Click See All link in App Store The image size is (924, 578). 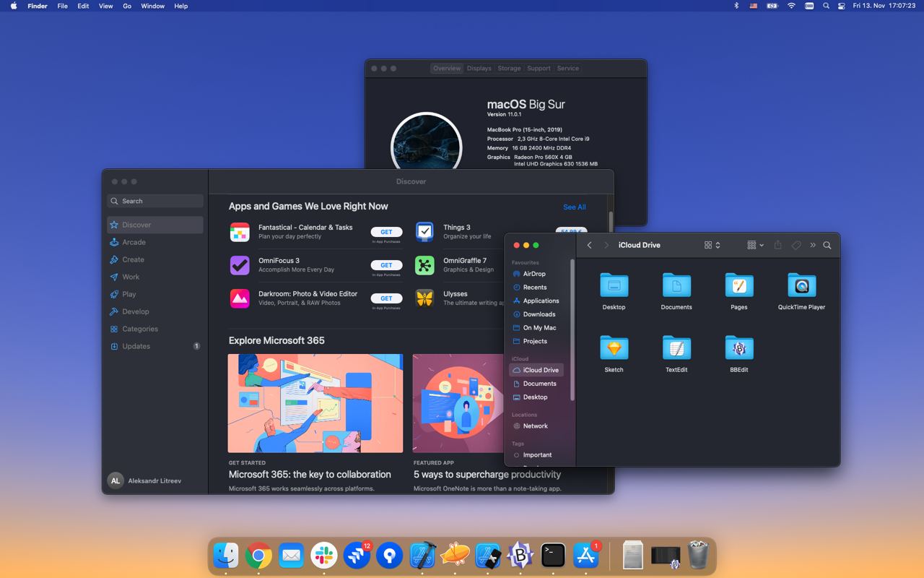[575, 207]
